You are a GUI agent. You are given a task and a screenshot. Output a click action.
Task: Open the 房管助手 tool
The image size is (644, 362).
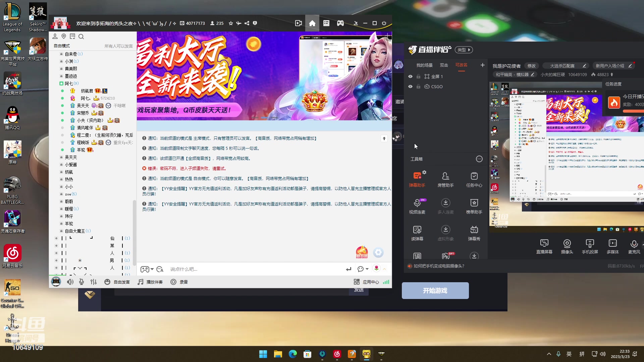pos(445,179)
